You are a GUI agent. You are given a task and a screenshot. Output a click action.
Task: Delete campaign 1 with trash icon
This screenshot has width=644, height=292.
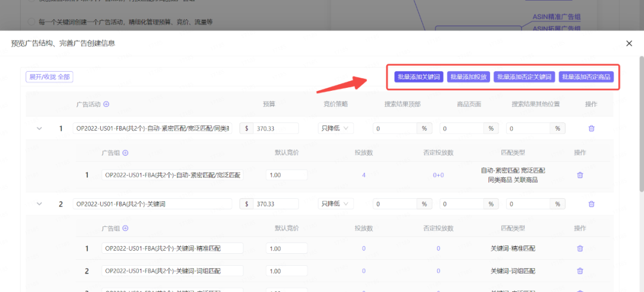coord(592,128)
